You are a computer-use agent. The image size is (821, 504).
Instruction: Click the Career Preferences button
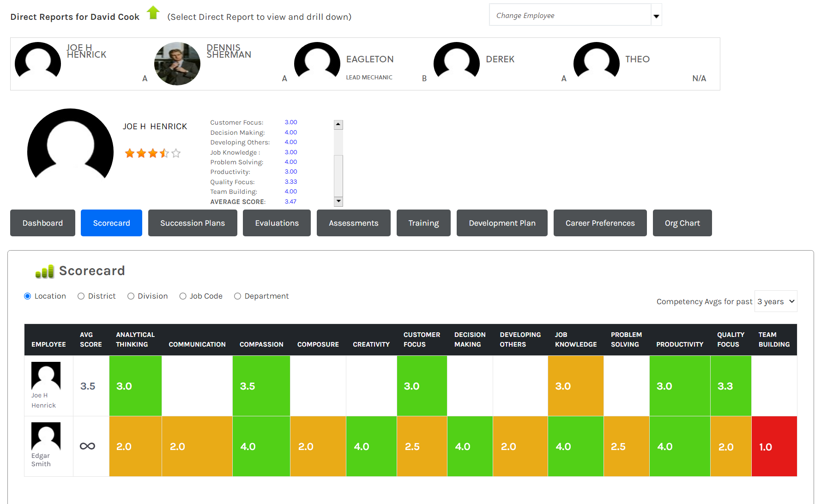[600, 223]
